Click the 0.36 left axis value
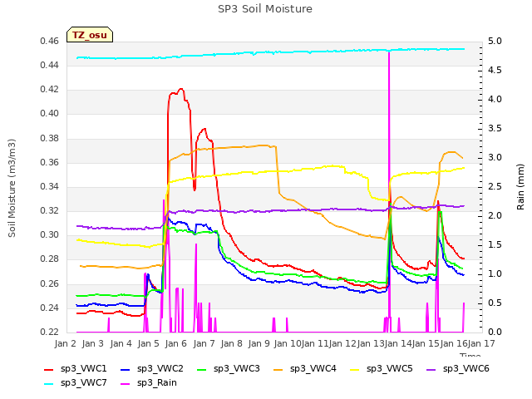The height and width of the screenshot is (399, 532). tap(50, 162)
